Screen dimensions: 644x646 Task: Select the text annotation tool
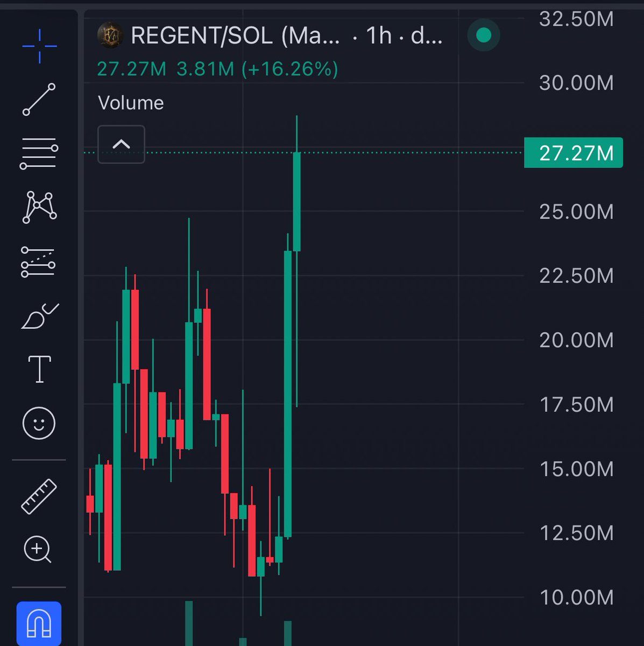click(x=39, y=369)
